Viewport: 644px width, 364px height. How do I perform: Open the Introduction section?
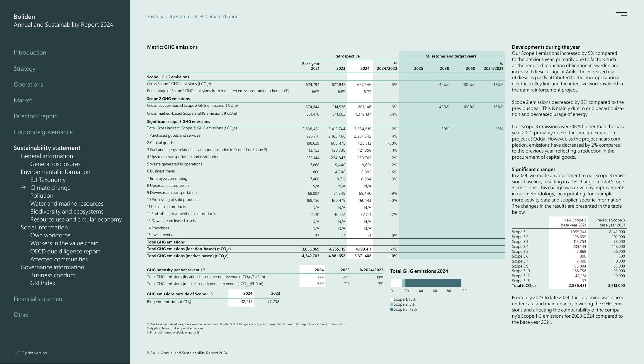[30, 53]
